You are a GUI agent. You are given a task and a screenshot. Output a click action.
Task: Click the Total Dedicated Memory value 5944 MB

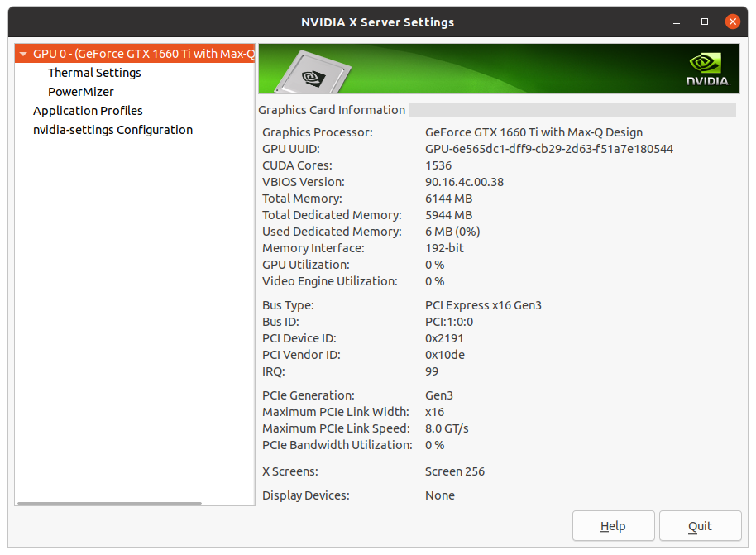[x=448, y=215]
